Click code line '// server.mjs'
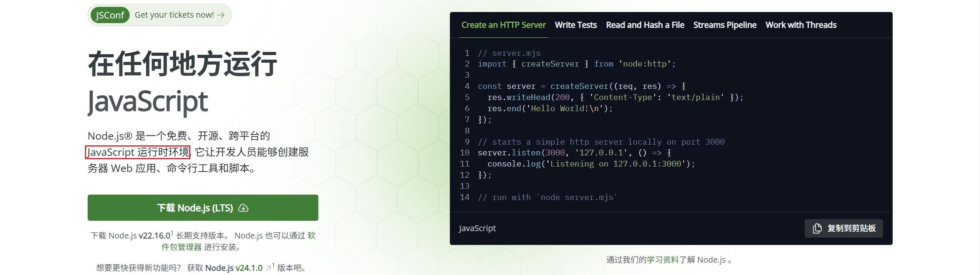 pyautogui.click(x=509, y=53)
